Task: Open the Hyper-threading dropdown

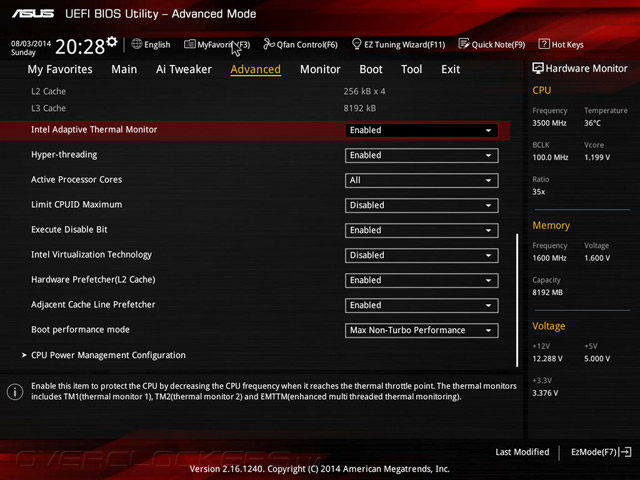Action: (x=422, y=156)
